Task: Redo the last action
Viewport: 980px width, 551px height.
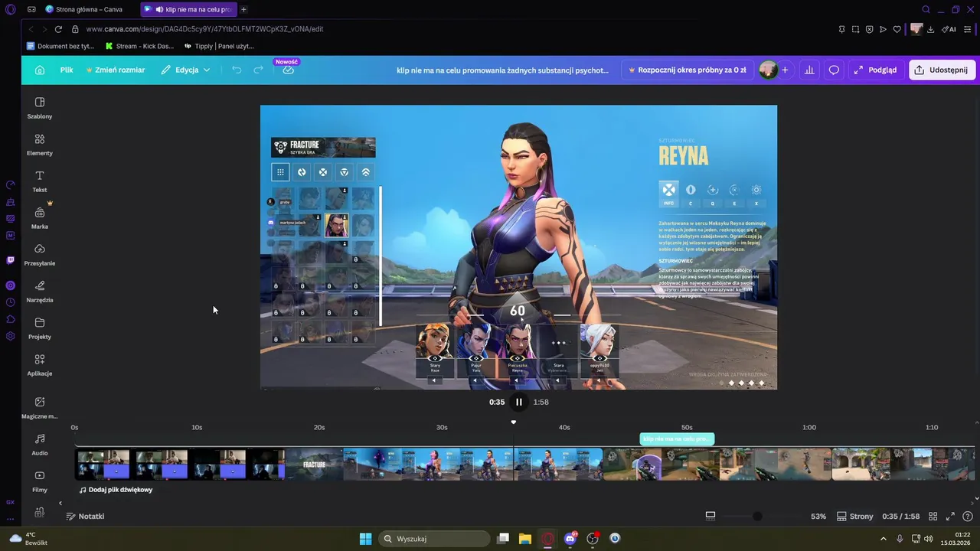Action: (258, 70)
